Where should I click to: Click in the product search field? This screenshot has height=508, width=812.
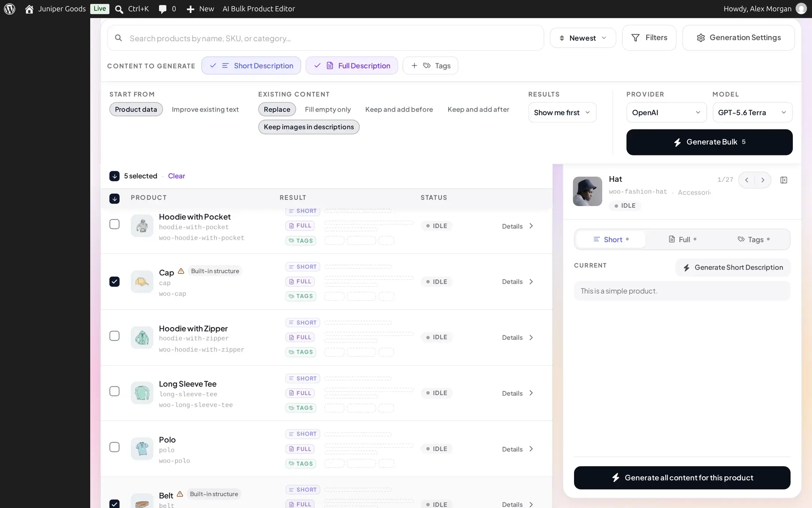coord(326,38)
